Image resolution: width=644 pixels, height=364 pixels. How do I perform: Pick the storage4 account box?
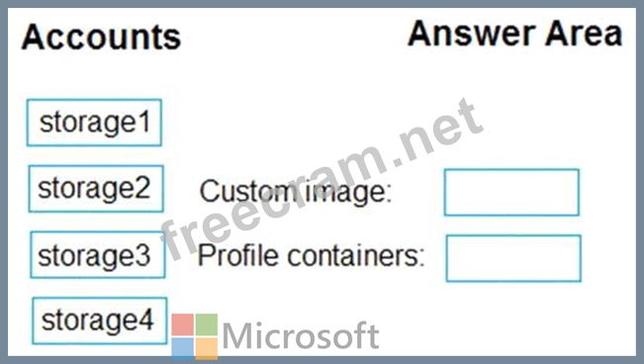click(99, 320)
